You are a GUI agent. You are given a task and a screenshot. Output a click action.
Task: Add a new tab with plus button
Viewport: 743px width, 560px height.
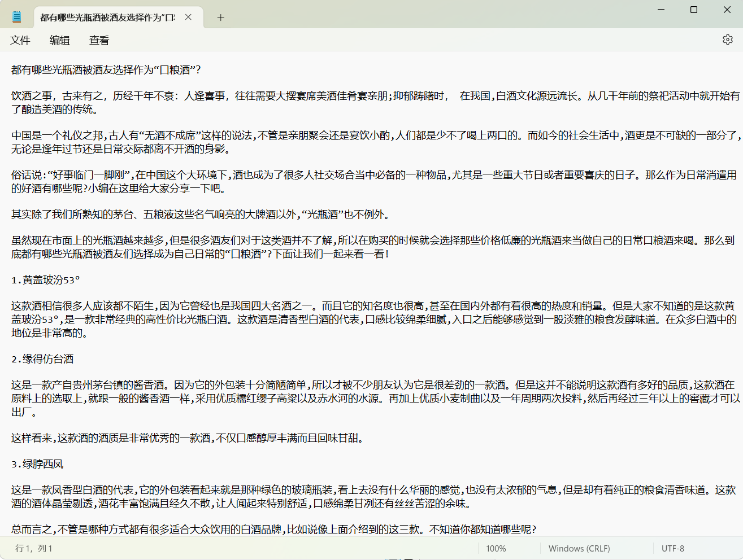coord(221,17)
